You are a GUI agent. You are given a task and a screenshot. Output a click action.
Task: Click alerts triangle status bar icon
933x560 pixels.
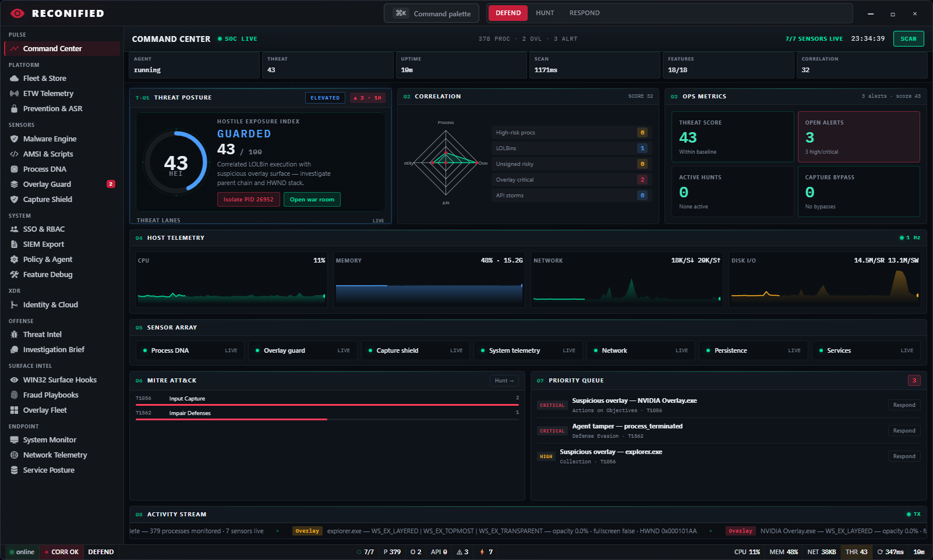tap(460, 552)
